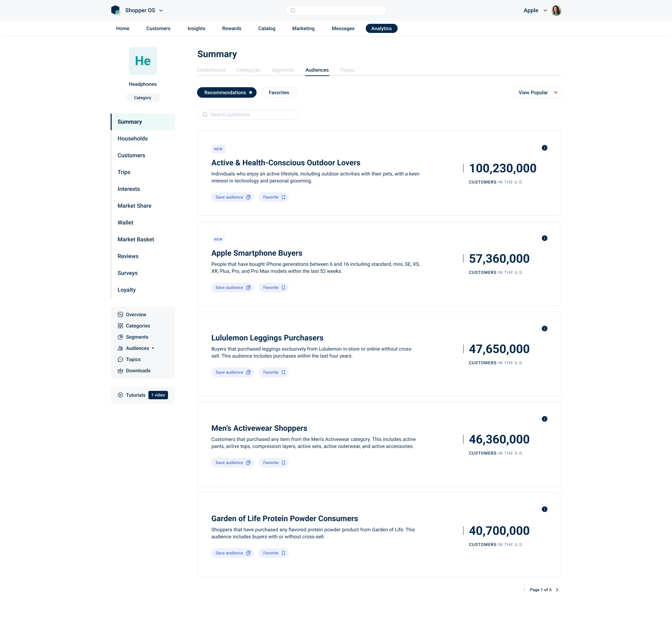
Task: Open Rewards in top navigation
Action: (232, 28)
